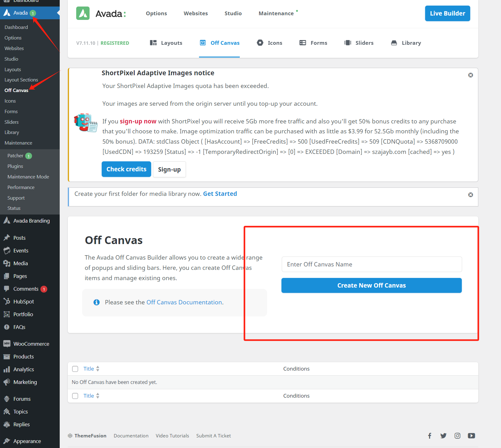The image size is (501, 448).
Task: Click the Media icon in the admin sidebar
Action: click(7, 263)
